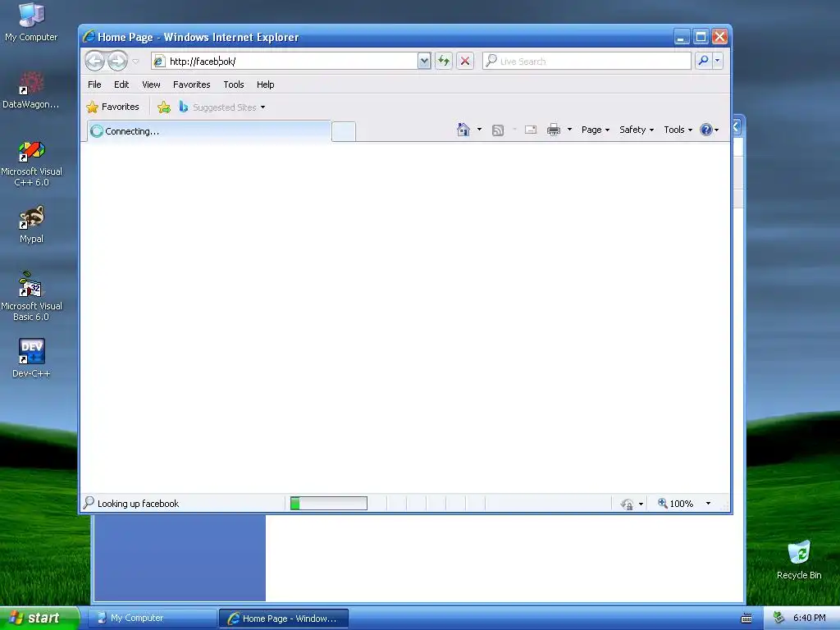Open the search provider options dropdown
Screen dimensions: 840x630
[717, 61]
